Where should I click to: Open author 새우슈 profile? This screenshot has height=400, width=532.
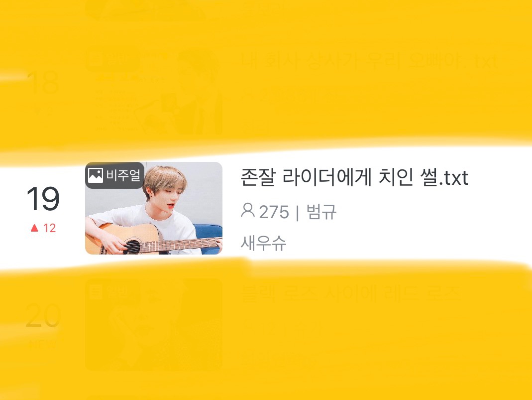click(264, 243)
